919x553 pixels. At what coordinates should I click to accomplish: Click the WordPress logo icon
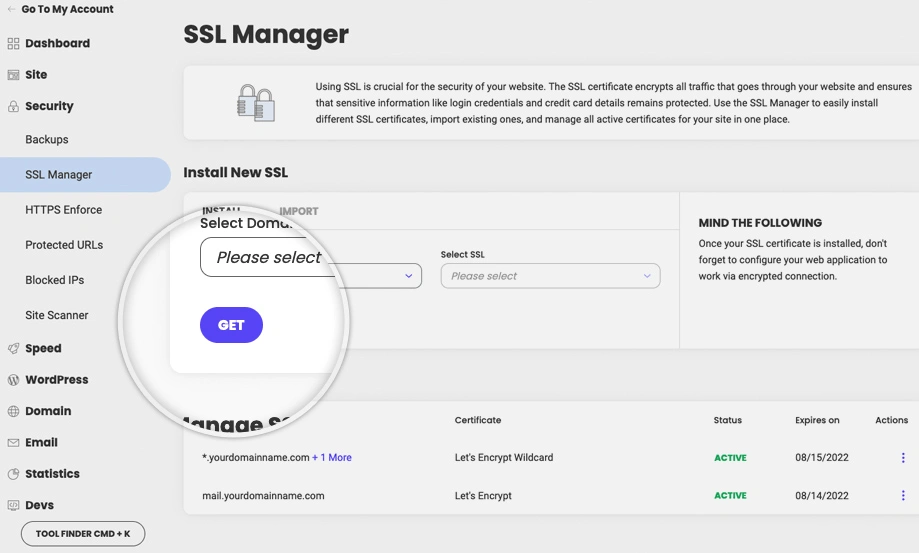13,380
